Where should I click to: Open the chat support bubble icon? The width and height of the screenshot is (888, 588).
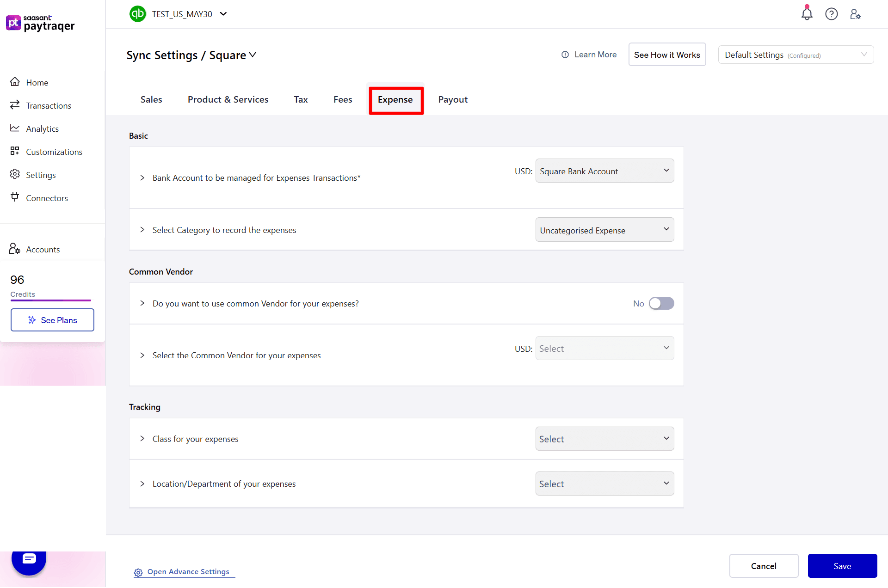pyautogui.click(x=29, y=559)
